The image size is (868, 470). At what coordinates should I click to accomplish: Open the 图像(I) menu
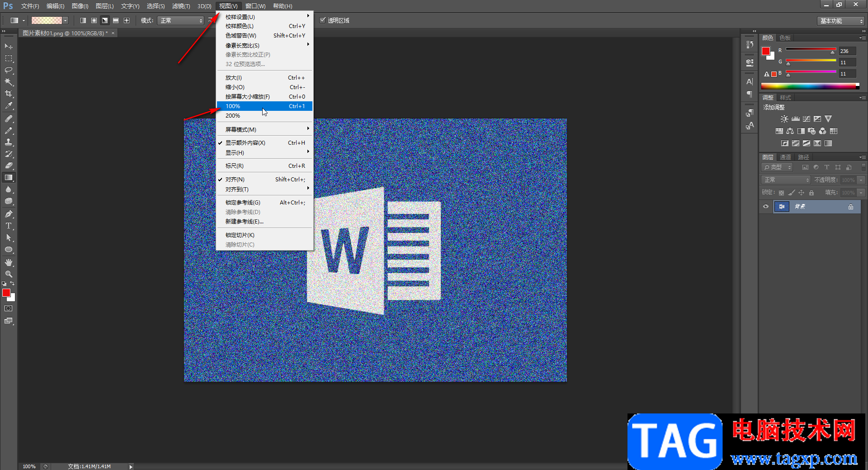pyautogui.click(x=80, y=6)
